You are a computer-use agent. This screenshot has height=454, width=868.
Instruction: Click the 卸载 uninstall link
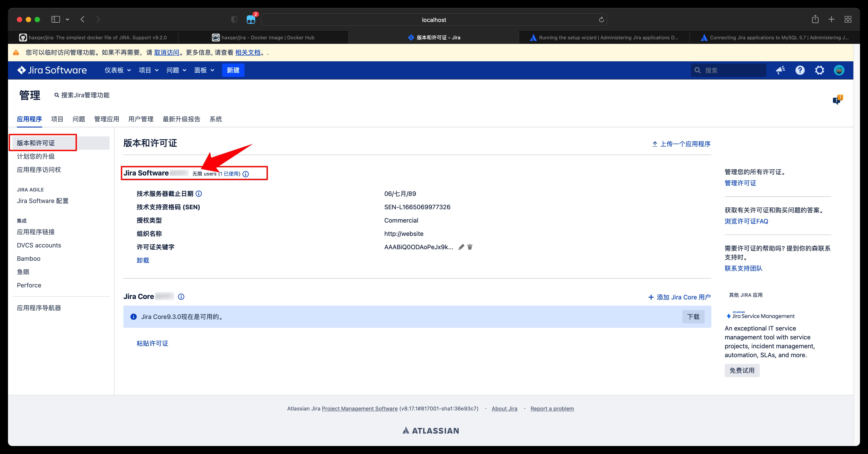point(143,260)
